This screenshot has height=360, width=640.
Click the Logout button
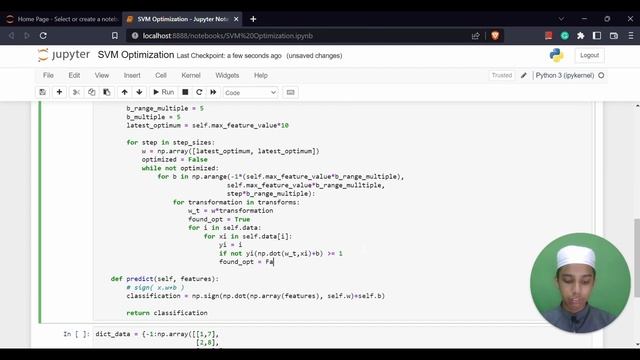click(x=589, y=55)
